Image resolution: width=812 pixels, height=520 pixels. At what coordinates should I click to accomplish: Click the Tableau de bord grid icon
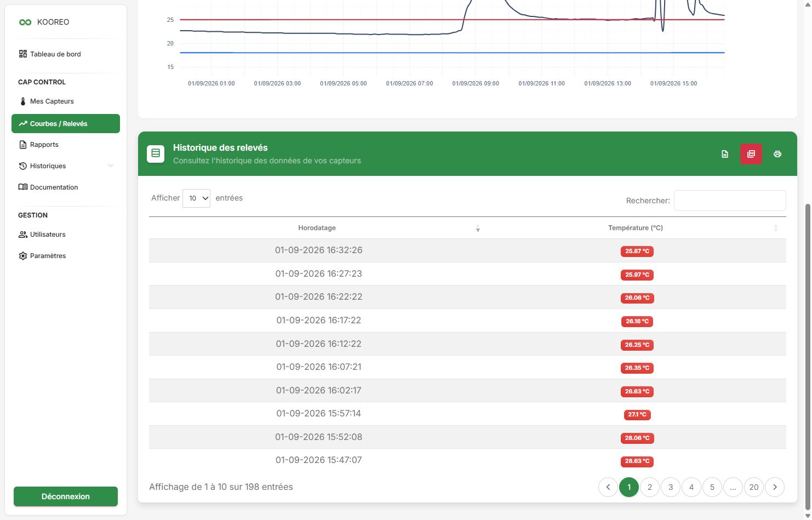pos(23,54)
